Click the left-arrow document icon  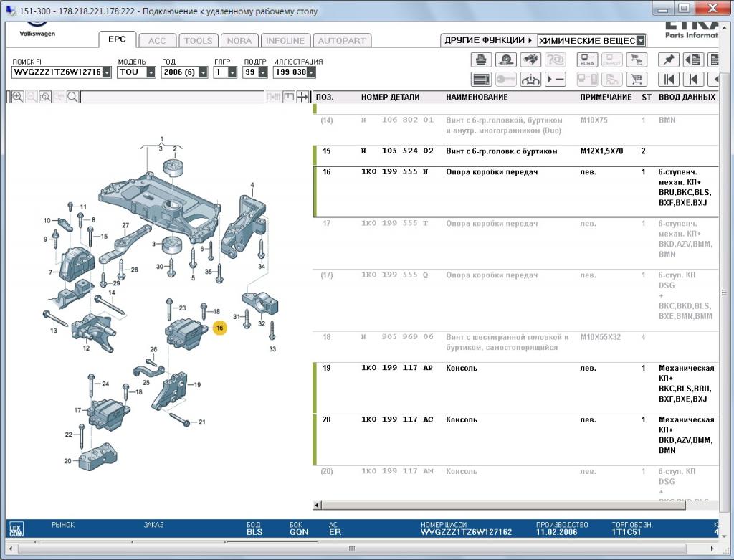tap(693, 60)
